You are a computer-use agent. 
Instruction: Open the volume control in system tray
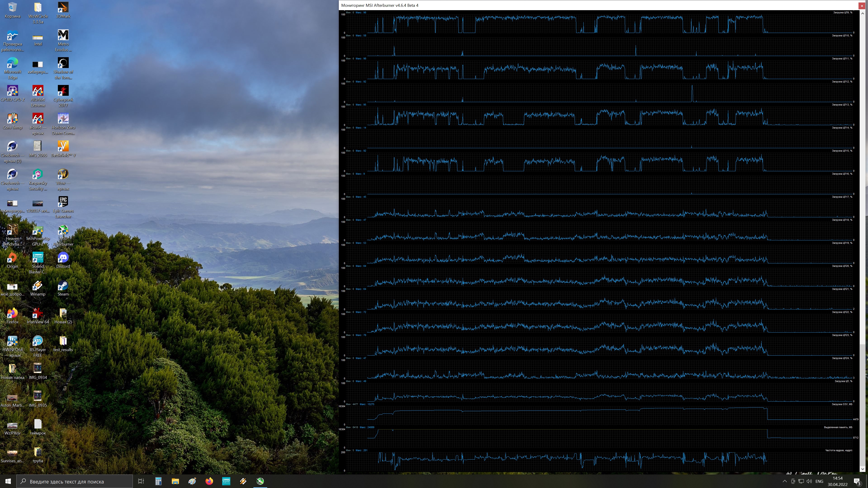click(x=809, y=481)
